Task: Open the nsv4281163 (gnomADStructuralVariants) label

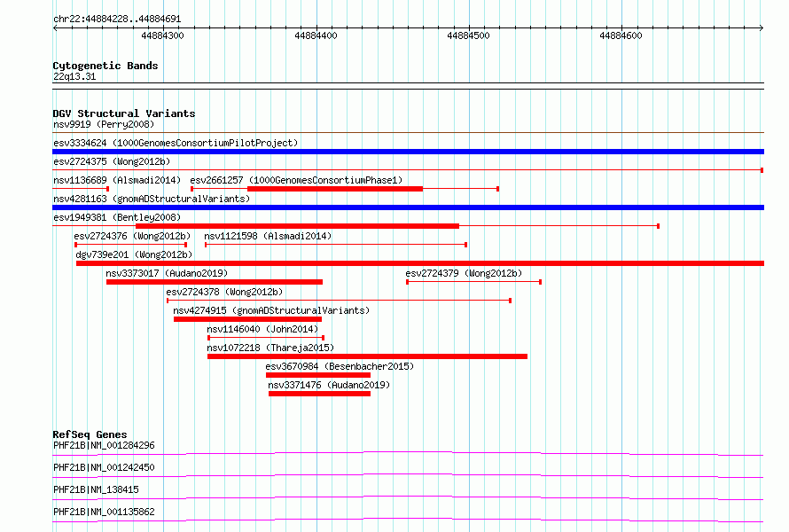Action: click(152, 199)
